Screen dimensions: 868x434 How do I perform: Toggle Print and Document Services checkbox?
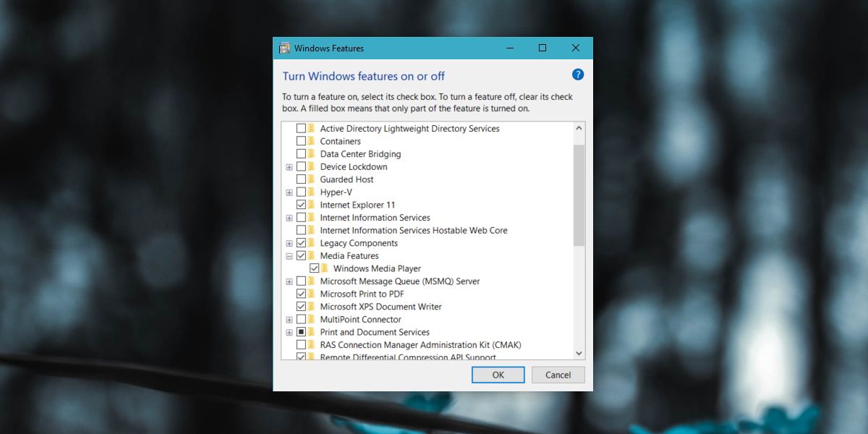[301, 332]
